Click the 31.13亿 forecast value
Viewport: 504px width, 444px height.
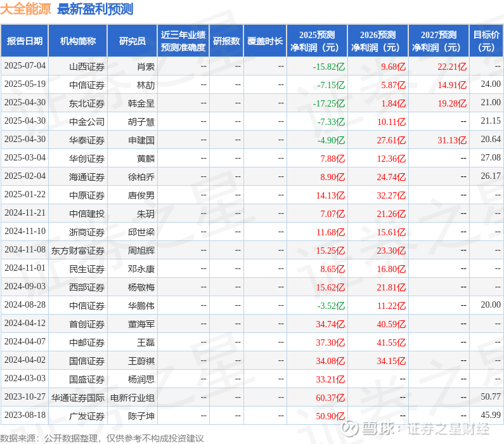coord(452,140)
